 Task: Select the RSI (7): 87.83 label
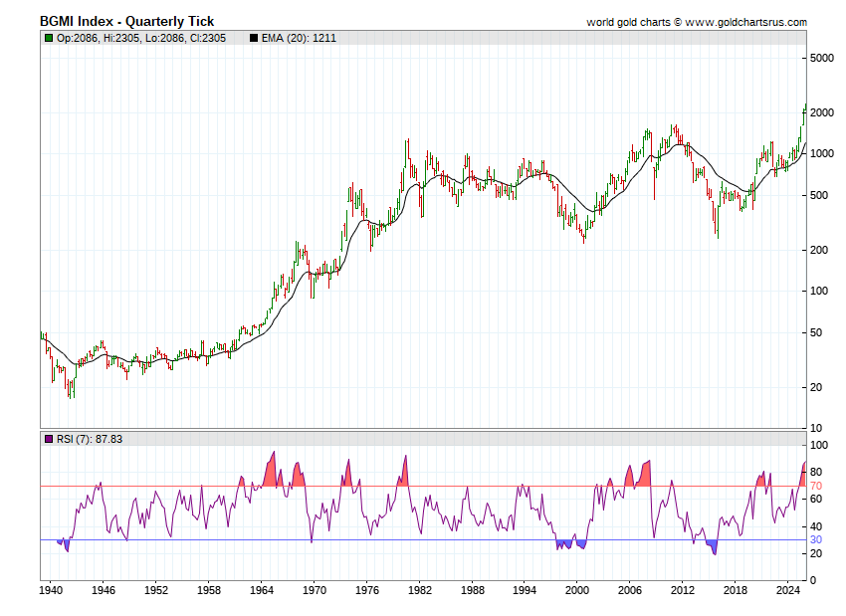coord(90,438)
